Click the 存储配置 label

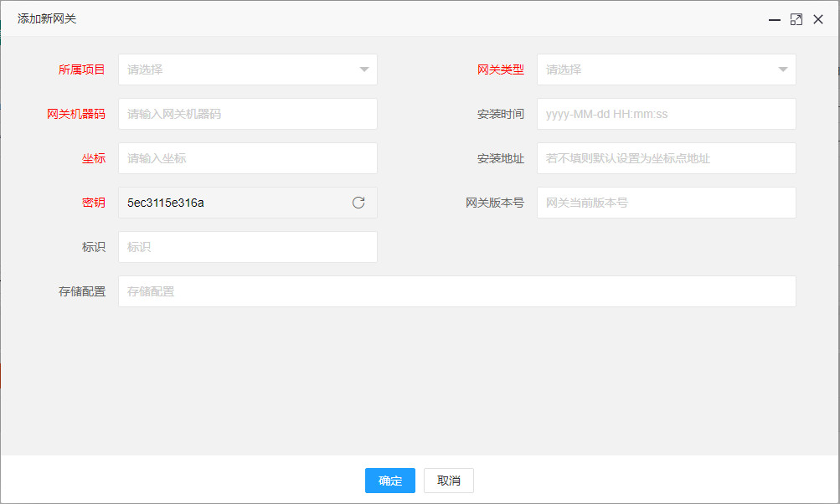point(82,291)
